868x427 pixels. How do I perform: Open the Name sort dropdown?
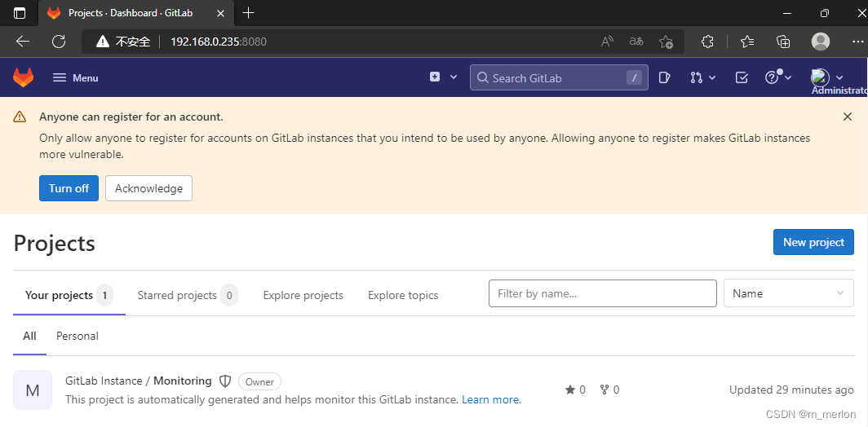(x=789, y=293)
